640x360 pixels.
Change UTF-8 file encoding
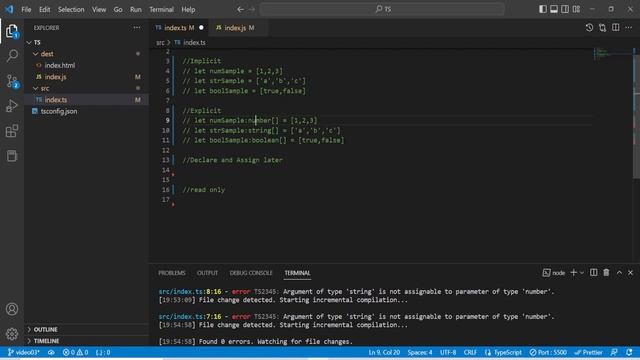[448, 352]
